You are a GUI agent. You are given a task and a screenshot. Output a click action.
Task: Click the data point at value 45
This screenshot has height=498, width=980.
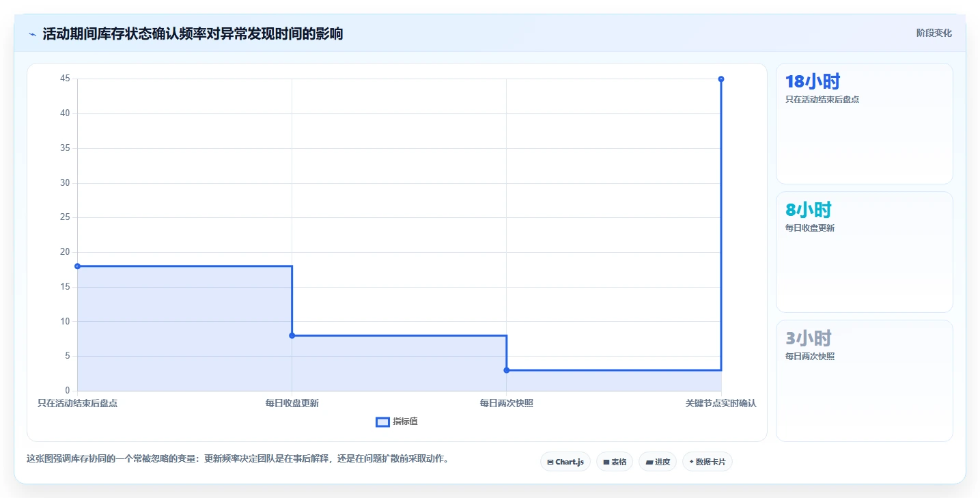pos(721,79)
